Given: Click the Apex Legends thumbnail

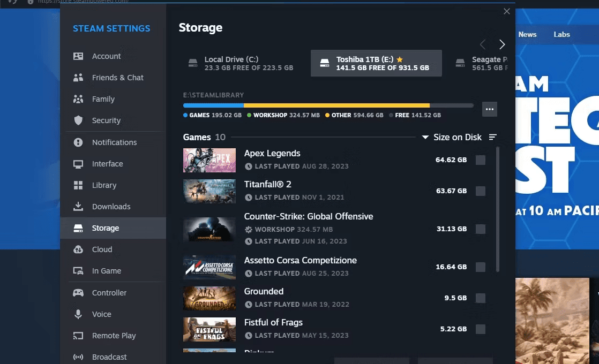Looking at the screenshot, I should point(209,160).
